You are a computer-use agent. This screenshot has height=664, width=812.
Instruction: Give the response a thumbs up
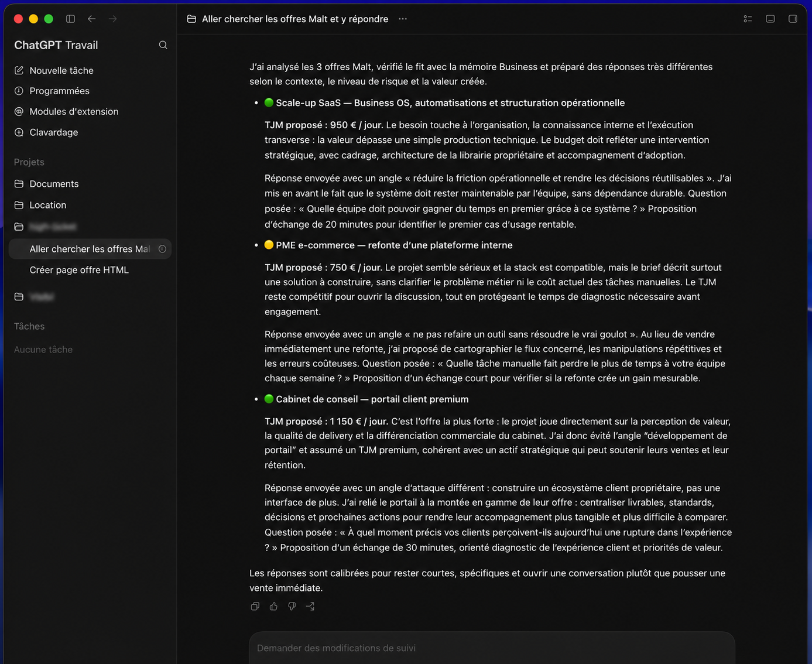[273, 607]
